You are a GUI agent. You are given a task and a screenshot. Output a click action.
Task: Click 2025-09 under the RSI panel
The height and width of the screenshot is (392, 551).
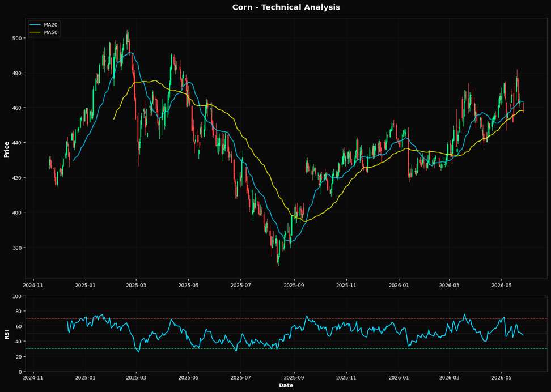[294, 378]
